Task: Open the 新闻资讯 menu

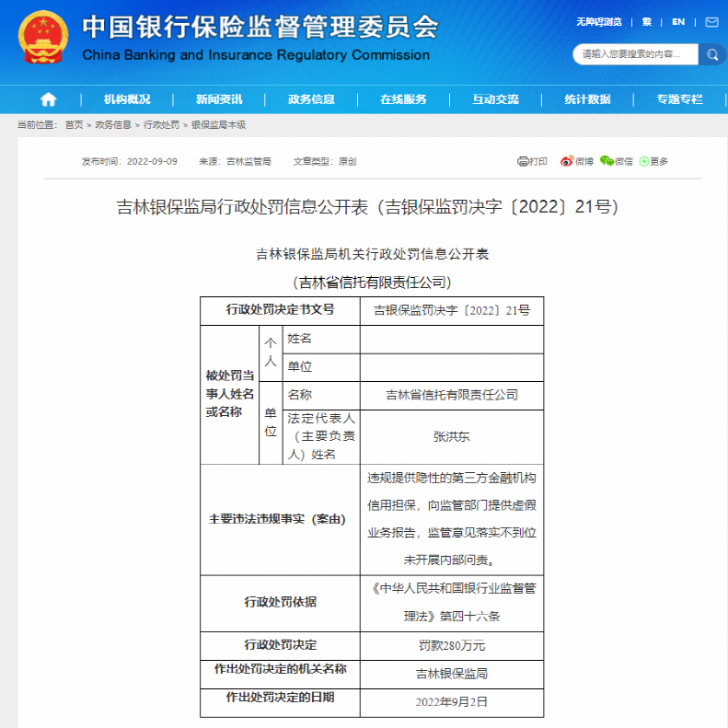Action: [x=219, y=99]
